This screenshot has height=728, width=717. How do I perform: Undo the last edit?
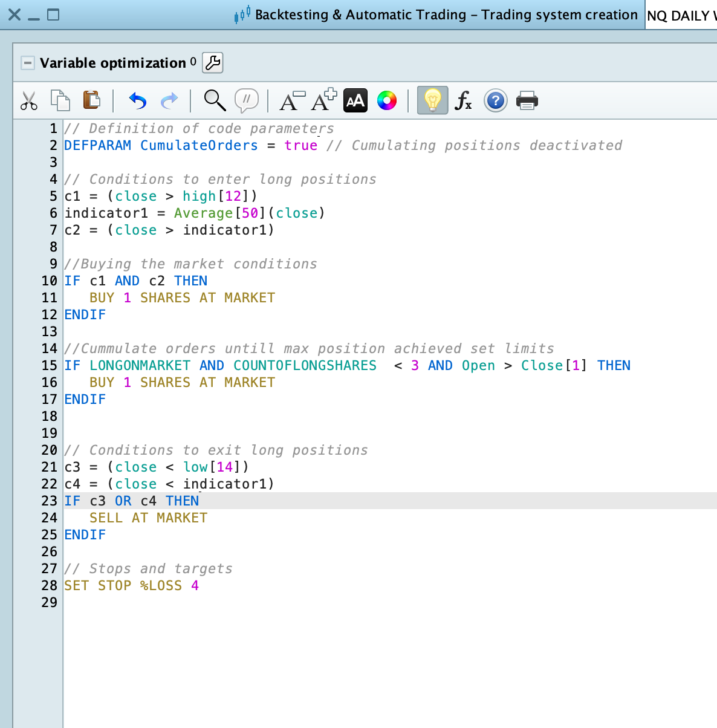tap(138, 100)
